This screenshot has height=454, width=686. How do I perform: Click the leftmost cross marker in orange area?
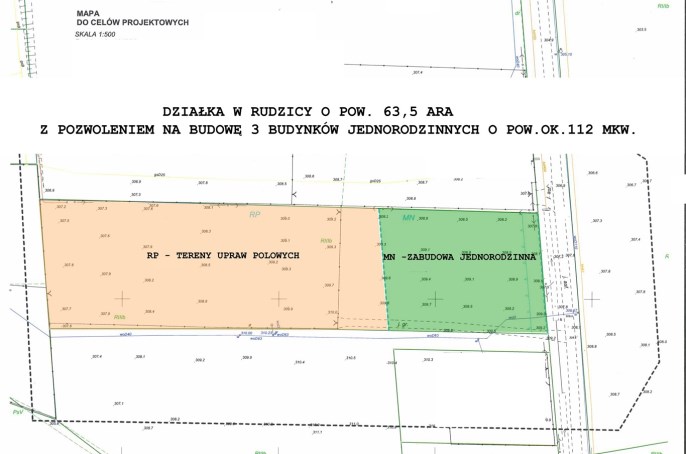(122, 297)
